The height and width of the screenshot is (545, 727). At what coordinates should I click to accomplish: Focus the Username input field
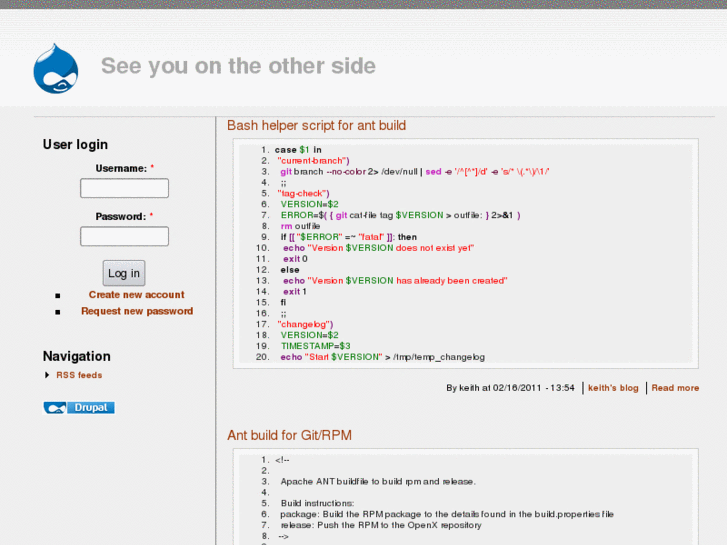[124, 188]
